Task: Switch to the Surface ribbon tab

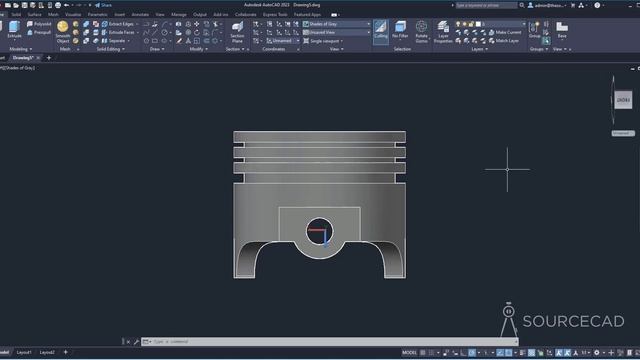Action: point(34,14)
